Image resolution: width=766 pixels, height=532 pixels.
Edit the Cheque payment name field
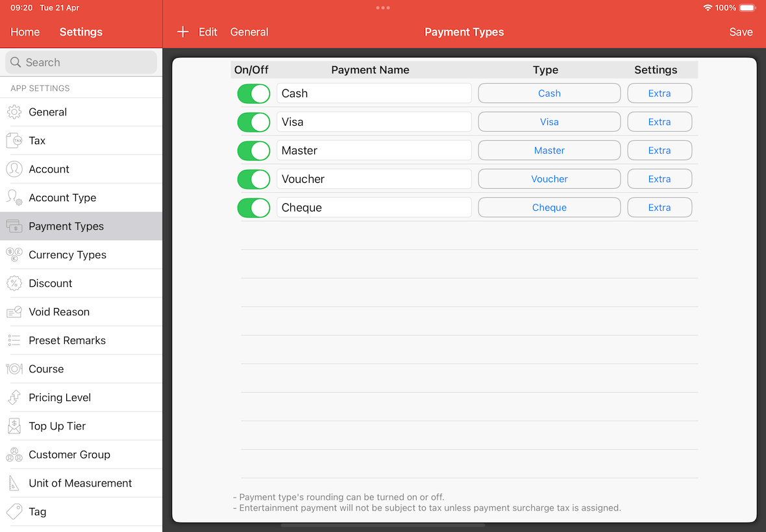[x=374, y=208]
